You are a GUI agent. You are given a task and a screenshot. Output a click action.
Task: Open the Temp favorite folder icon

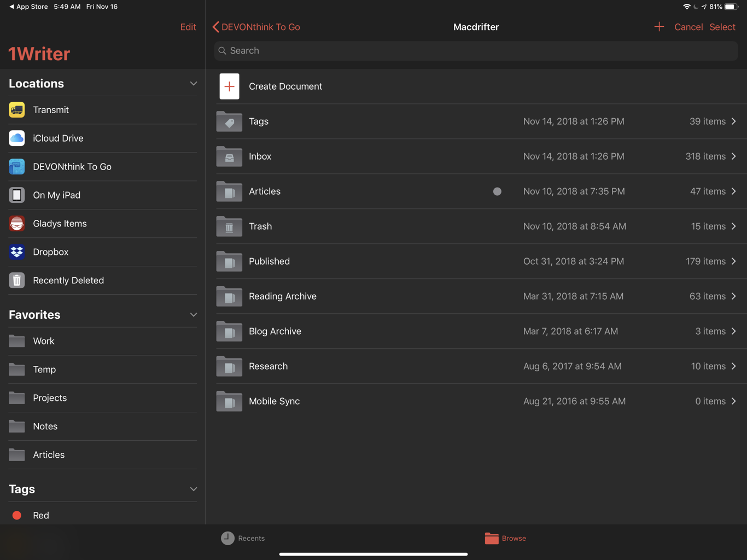point(17,370)
